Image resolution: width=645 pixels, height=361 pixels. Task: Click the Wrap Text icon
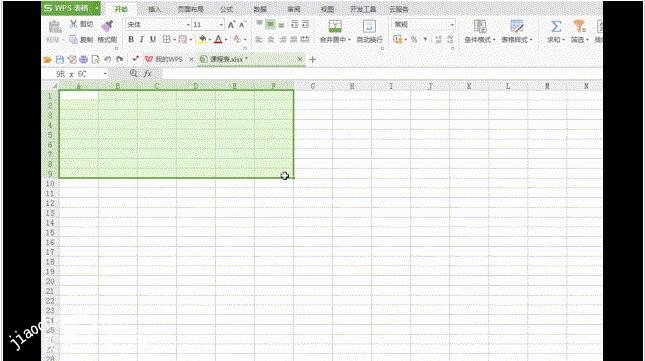tap(369, 26)
